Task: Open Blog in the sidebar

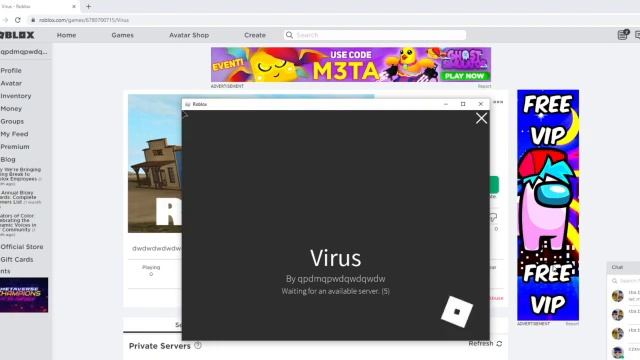Action: pyautogui.click(x=8, y=159)
